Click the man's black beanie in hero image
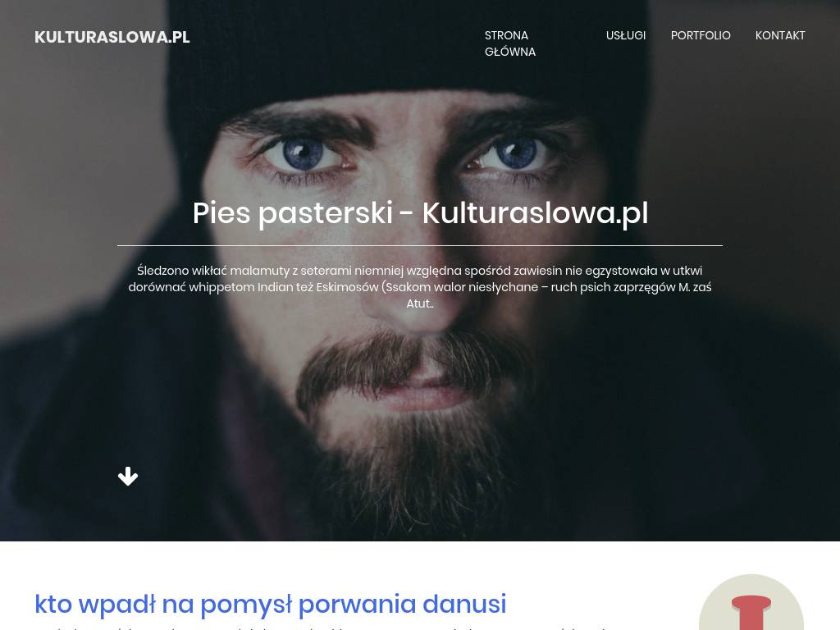840x630 pixels. tap(407, 53)
